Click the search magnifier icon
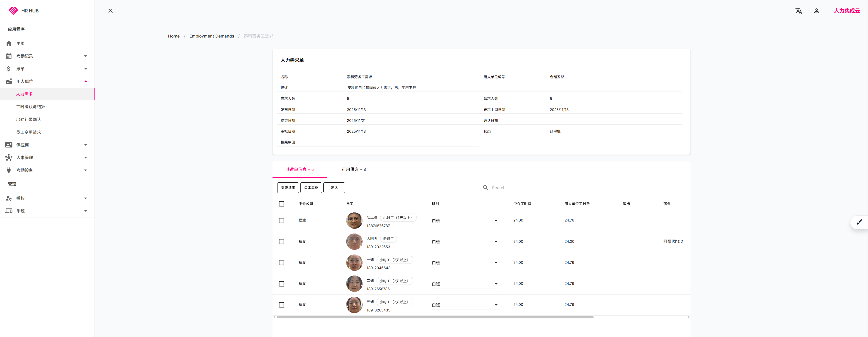 [485, 188]
